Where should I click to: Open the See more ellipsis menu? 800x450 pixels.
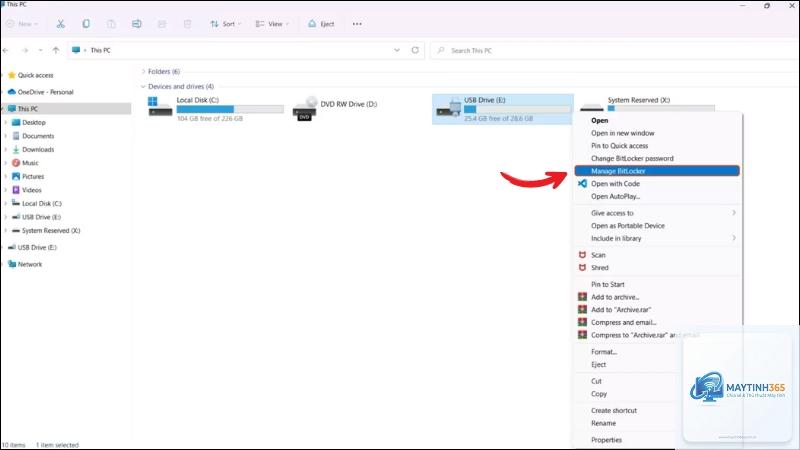[x=357, y=24]
